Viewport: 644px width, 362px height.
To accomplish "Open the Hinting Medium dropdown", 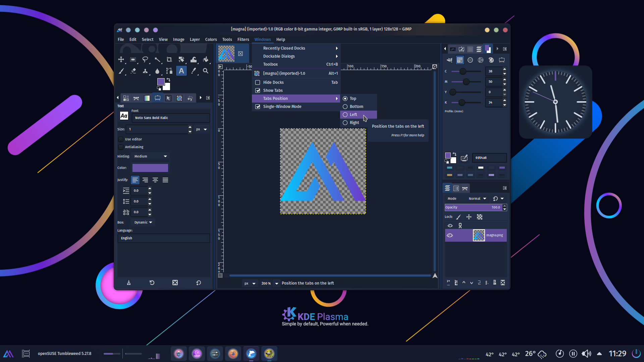I will point(150,157).
